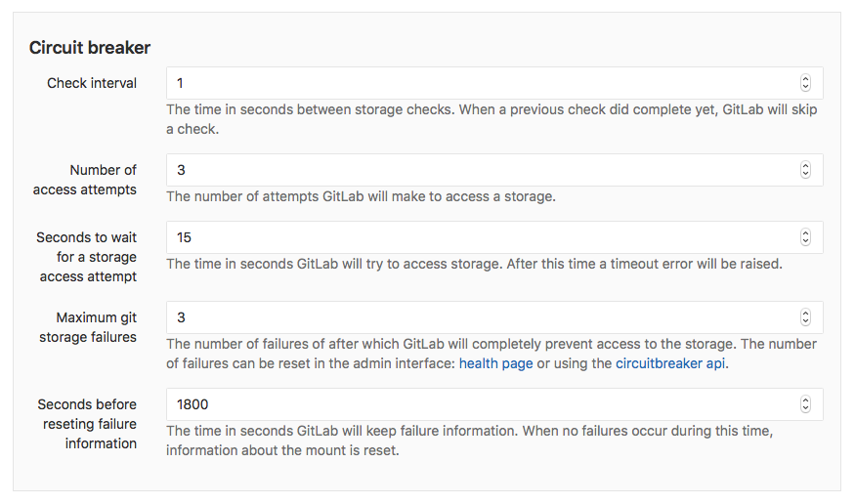Image resolution: width=855 pixels, height=504 pixels.
Task: Click the Seconds before reseting failure information label
Action: coord(87,424)
